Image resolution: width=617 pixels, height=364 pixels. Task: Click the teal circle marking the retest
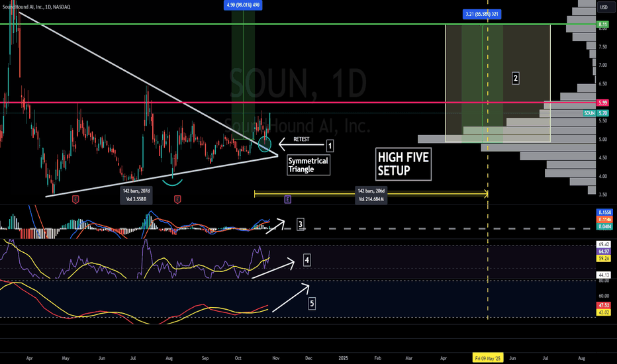pyautogui.click(x=265, y=144)
